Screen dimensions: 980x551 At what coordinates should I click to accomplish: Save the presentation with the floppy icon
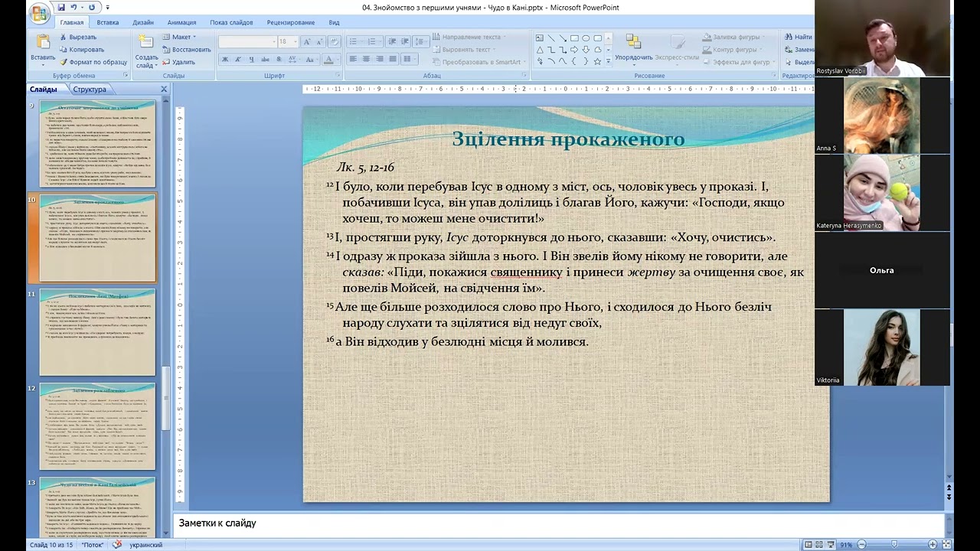coord(61,8)
